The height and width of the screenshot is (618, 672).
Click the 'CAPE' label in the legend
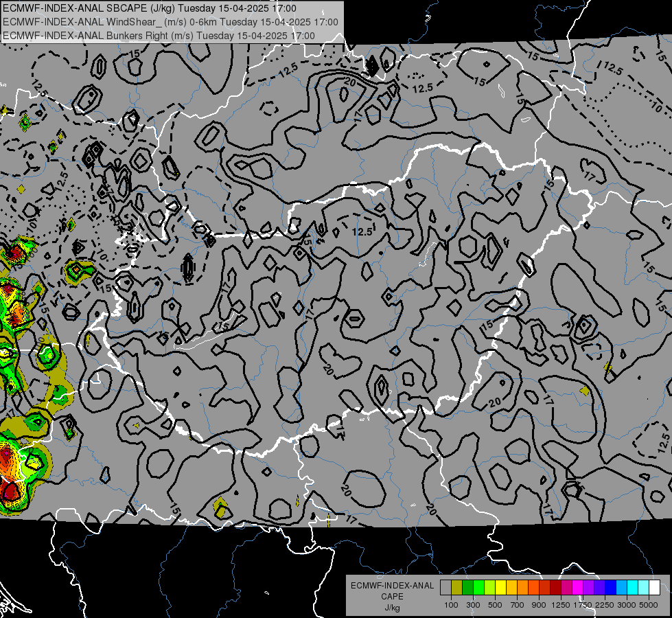[392, 597]
